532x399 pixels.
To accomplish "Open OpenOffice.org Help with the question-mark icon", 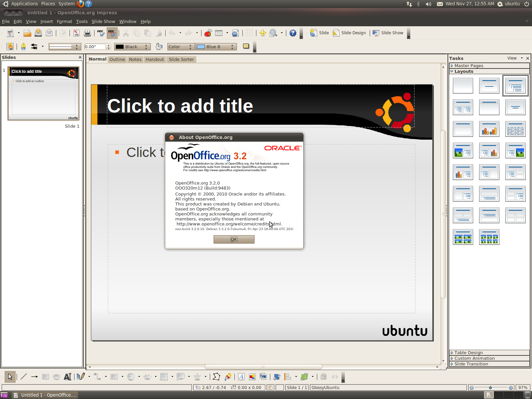I will tap(293, 33).
